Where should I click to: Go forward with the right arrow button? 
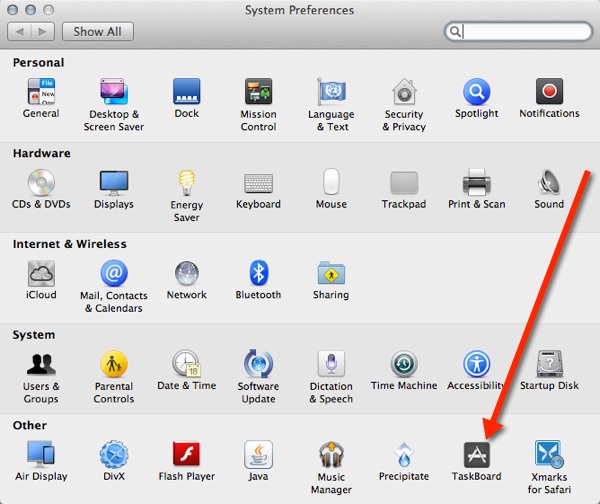(43, 31)
